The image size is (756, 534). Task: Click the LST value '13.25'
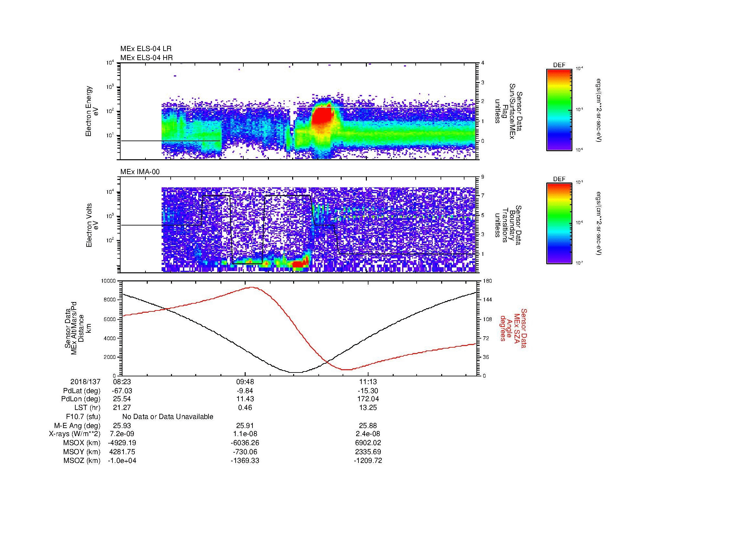coord(368,408)
